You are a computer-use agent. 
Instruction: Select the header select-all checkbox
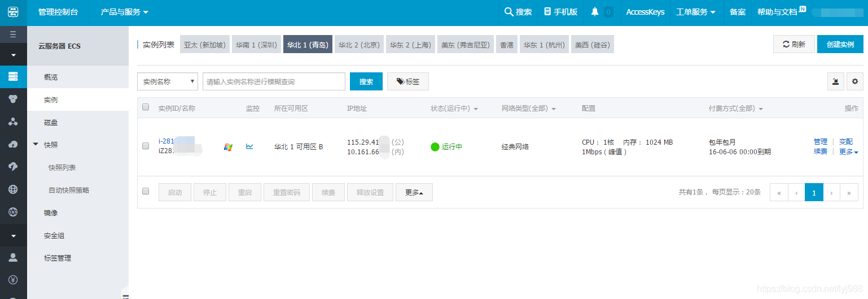click(x=146, y=107)
